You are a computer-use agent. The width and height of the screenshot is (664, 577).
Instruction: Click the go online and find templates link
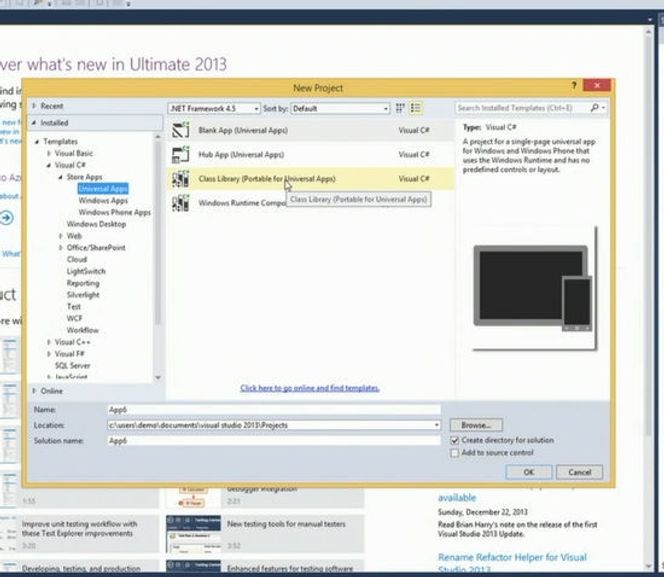(310, 388)
